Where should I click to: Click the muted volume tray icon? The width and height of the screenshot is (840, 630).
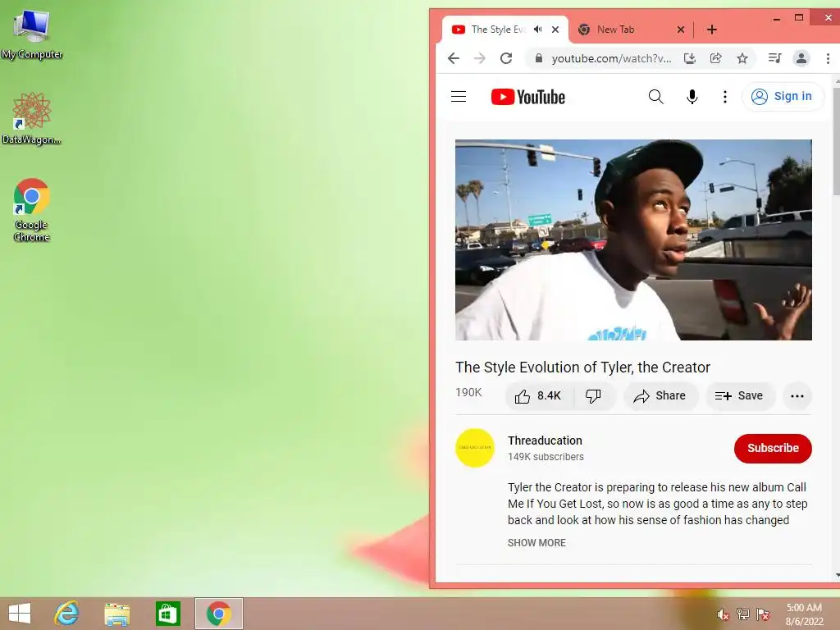[x=723, y=614]
